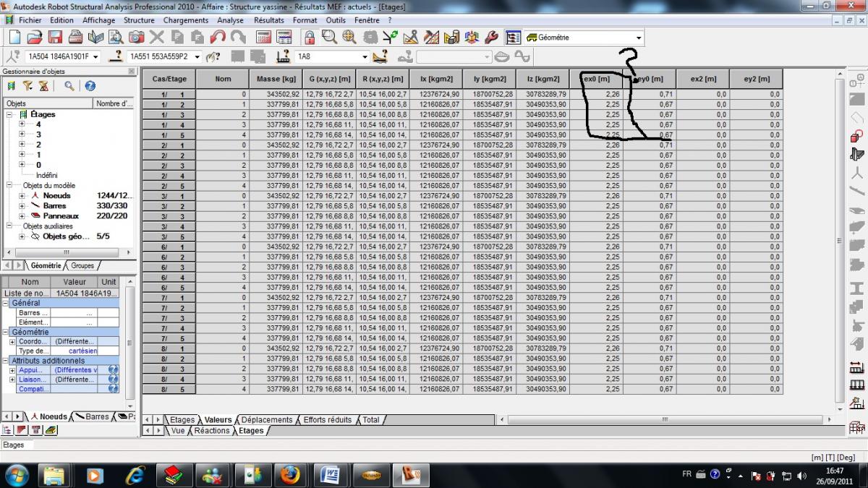Image resolution: width=868 pixels, height=488 pixels.
Task: Open Microsoft Word from the taskbar
Action: pyautogui.click(x=330, y=475)
